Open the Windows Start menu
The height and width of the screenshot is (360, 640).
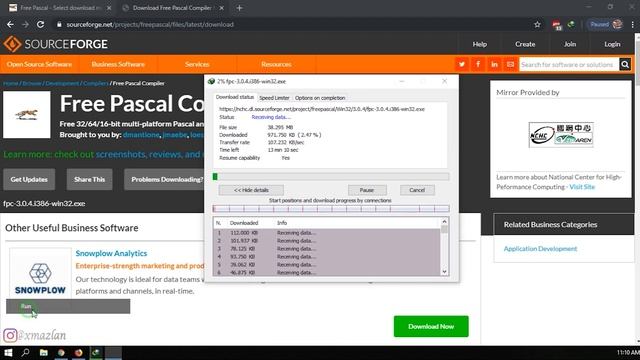8,353
